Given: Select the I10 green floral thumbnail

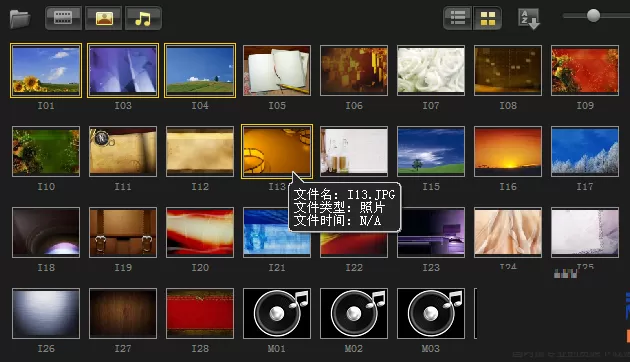Looking at the screenshot, I should (x=46, y=151).
